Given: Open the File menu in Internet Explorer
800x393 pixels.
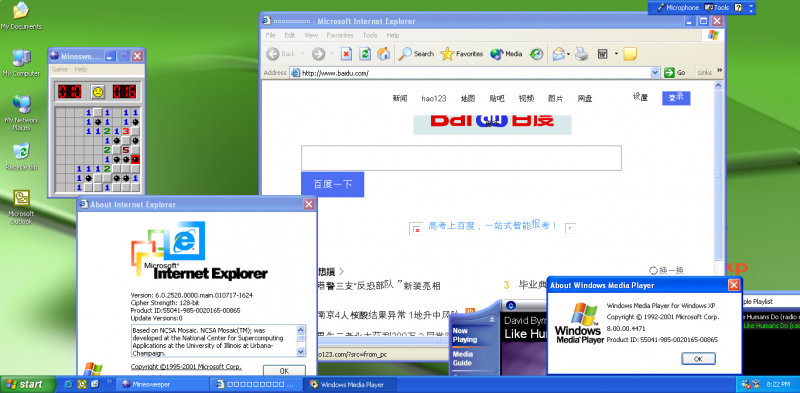Looking at the screenshot, I should click(270, 35).
